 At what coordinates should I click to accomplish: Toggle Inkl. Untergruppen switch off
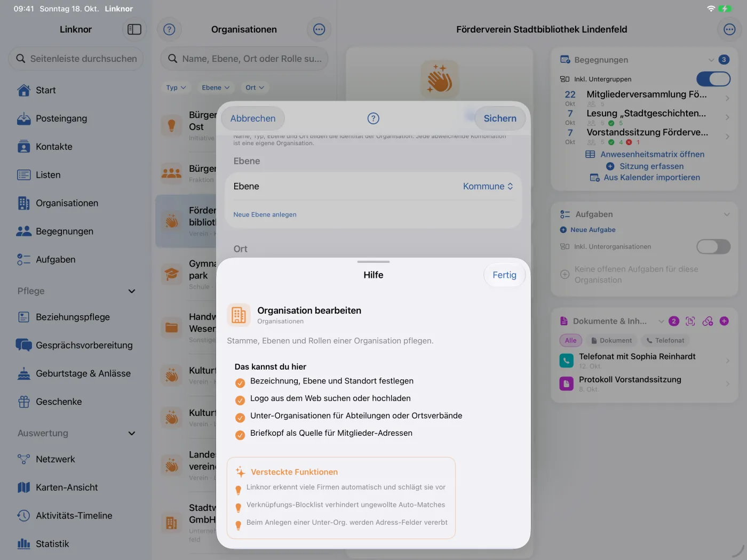click(713, 79)
